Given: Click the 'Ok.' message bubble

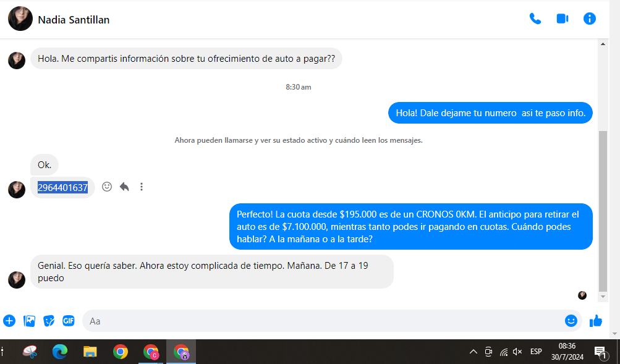Looking at the screenshot, I should 45,165.
